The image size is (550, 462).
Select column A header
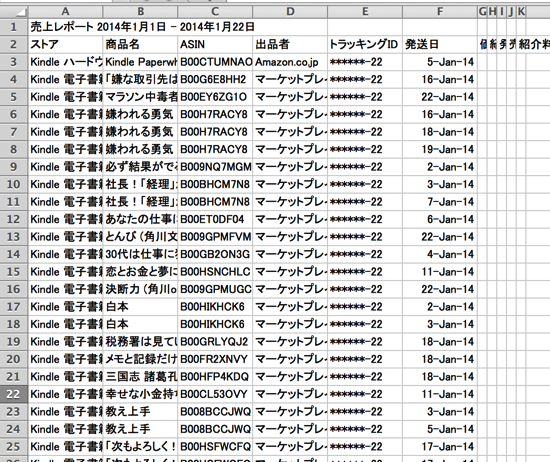(x=65, y=12)
